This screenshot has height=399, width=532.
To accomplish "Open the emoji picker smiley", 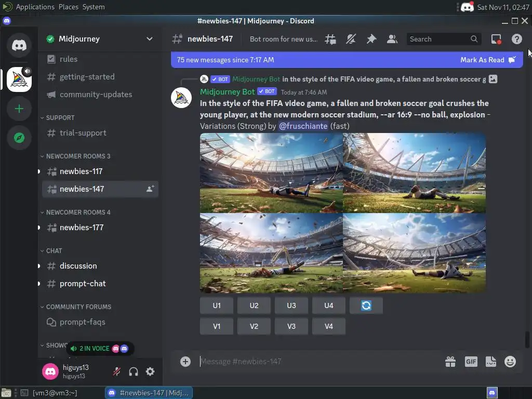I will click(x=510, y=362).
